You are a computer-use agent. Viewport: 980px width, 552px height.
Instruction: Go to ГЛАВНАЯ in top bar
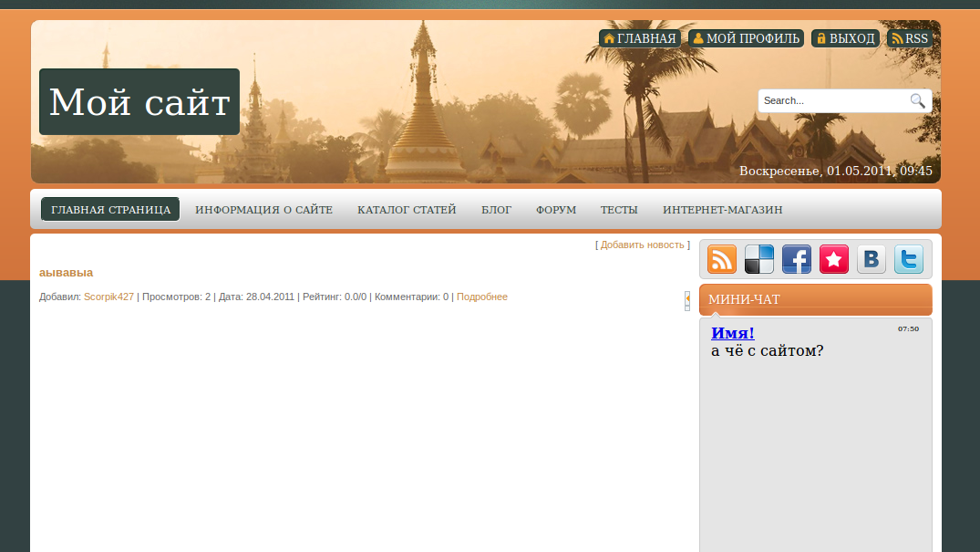pos(640,38)
